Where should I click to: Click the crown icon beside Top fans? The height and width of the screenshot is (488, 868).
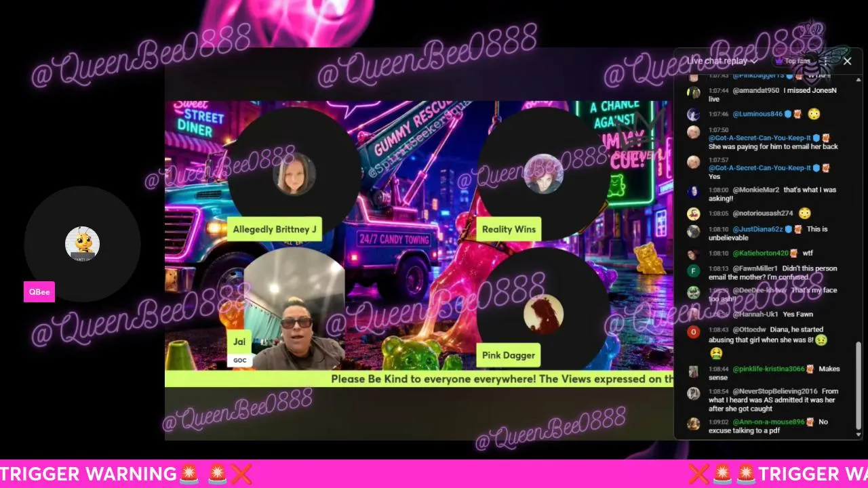(778, 61)
